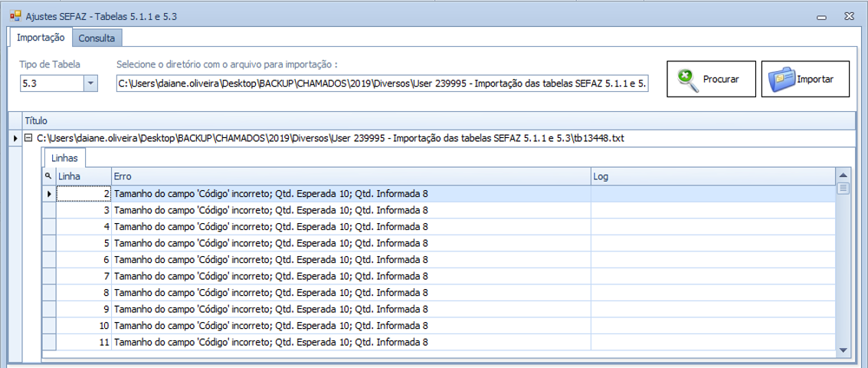The height and width of the screenshot is (368, 868).
Task: Click the import directory path field
Action: pyautogui.click(x=382, y=83)
